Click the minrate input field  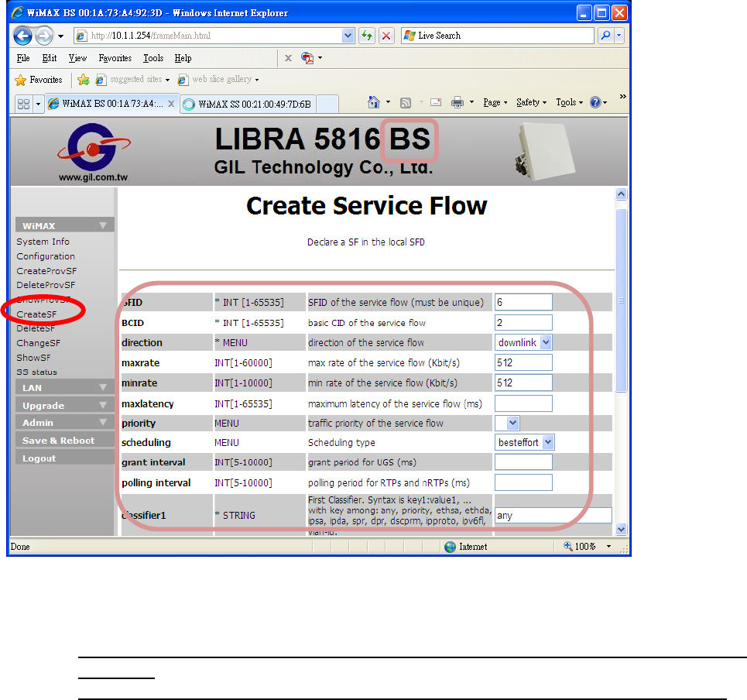(x=523, y=383)
